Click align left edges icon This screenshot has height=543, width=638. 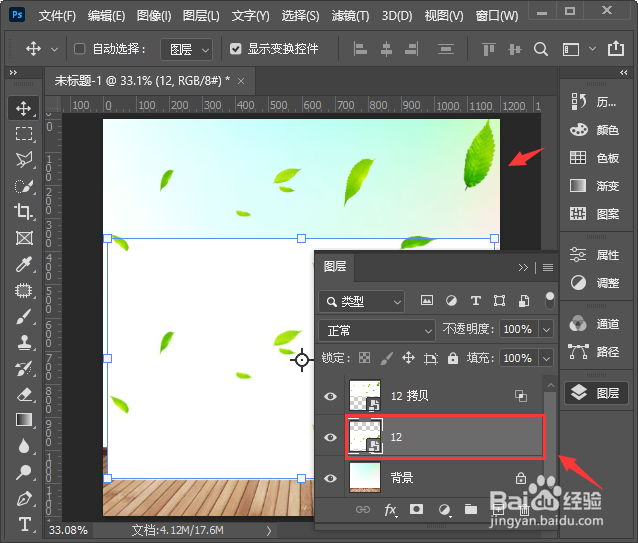point(360,50)
